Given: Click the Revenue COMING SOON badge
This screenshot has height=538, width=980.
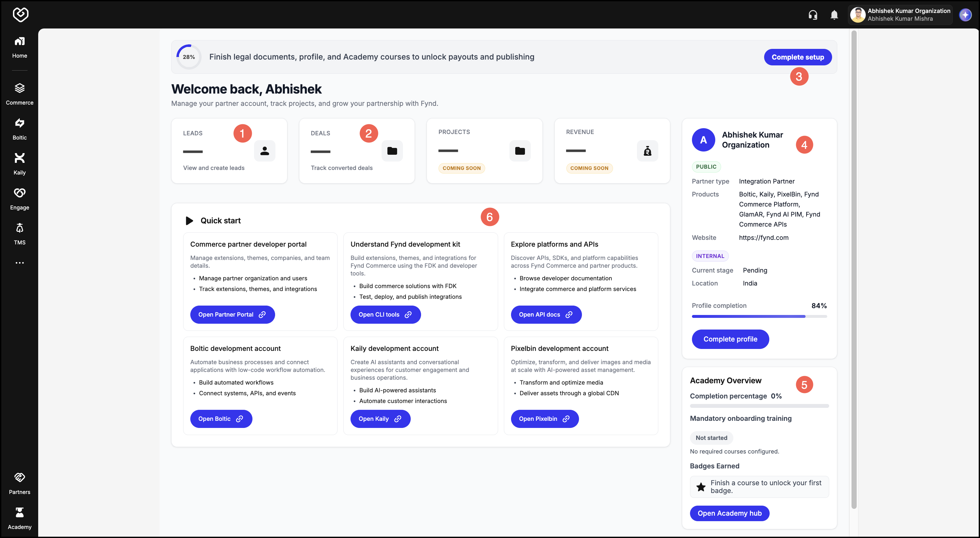Looking at the screenshot, I should [x=589, y=168].
